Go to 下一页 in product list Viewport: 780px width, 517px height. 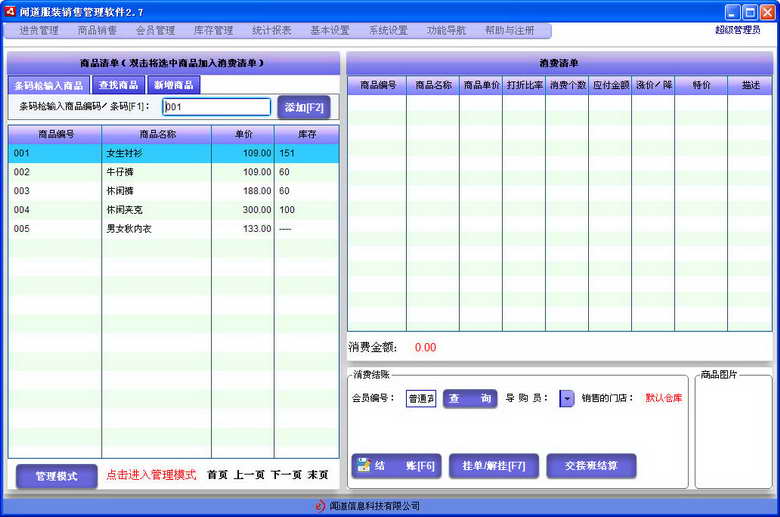287,476
